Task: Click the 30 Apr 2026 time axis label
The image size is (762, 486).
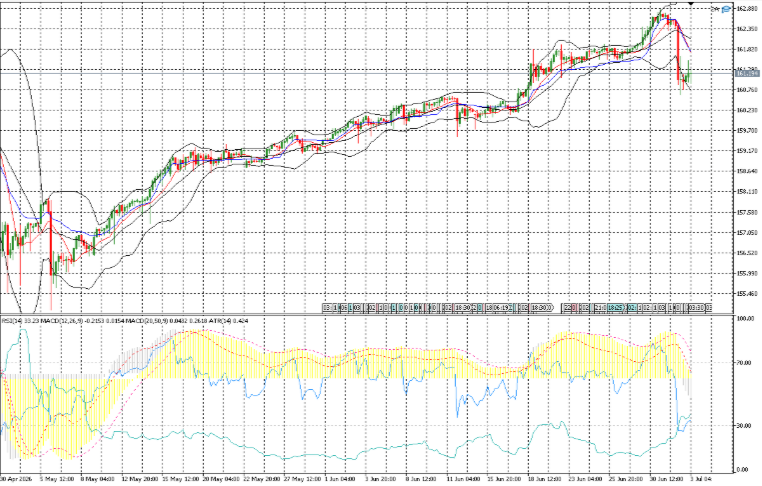Action: tap(16, 479)
